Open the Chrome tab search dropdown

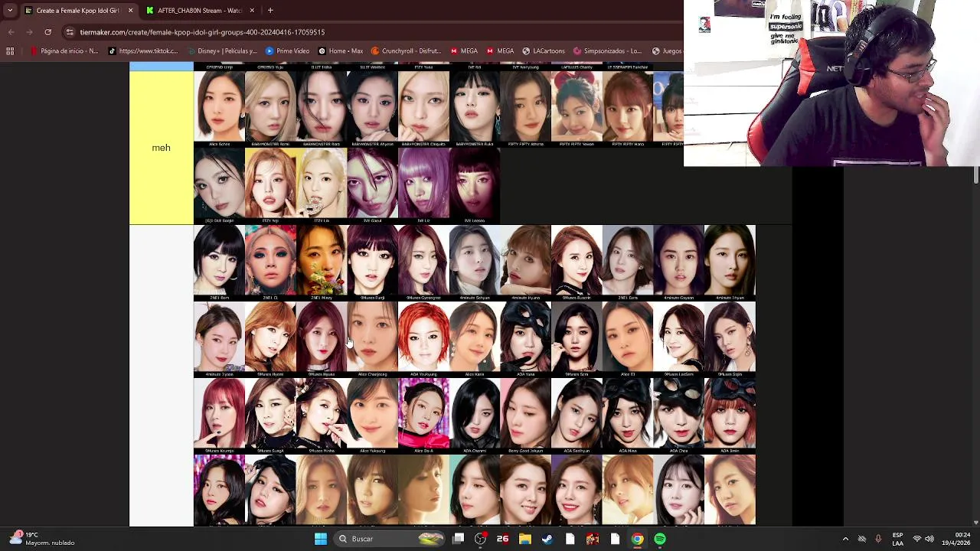click(x=9, y=11)
